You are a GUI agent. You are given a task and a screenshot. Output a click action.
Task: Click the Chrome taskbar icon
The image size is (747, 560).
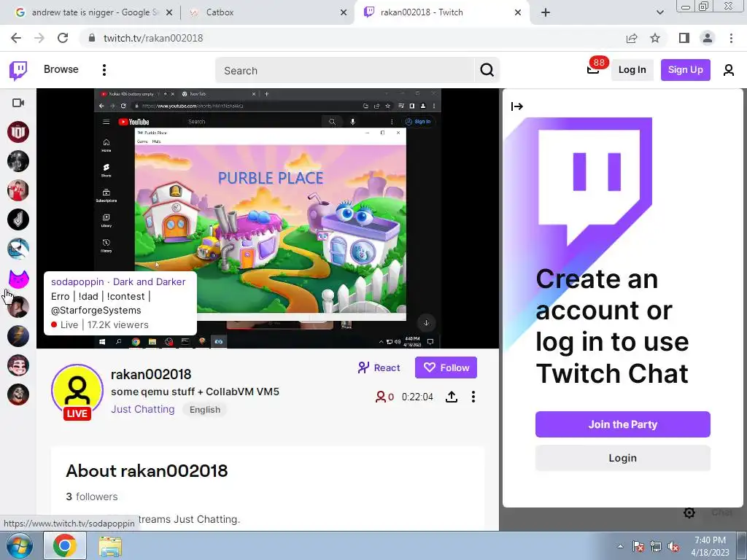65,545
